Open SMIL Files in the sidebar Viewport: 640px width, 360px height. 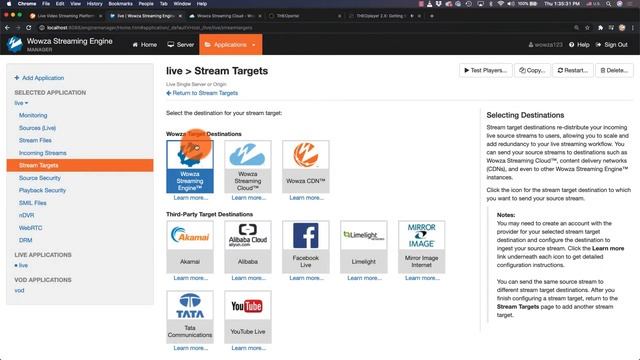[32, 203]
